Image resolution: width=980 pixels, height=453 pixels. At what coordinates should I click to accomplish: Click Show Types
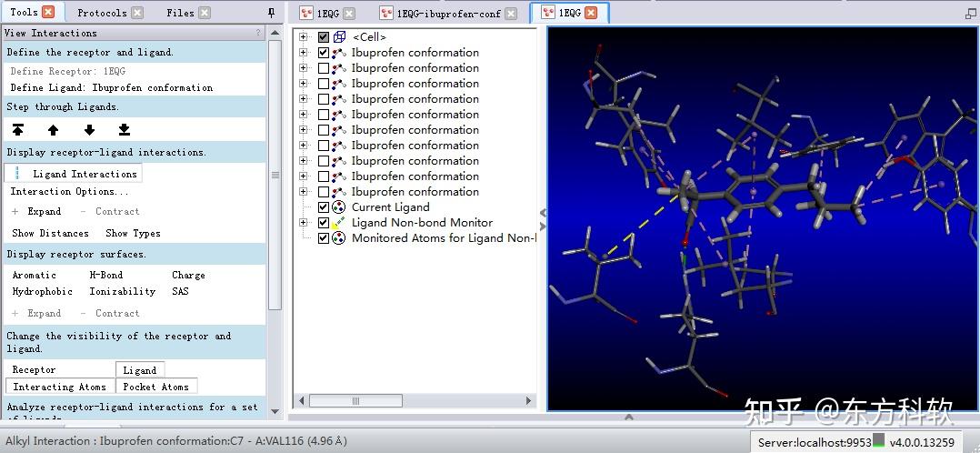133,234
